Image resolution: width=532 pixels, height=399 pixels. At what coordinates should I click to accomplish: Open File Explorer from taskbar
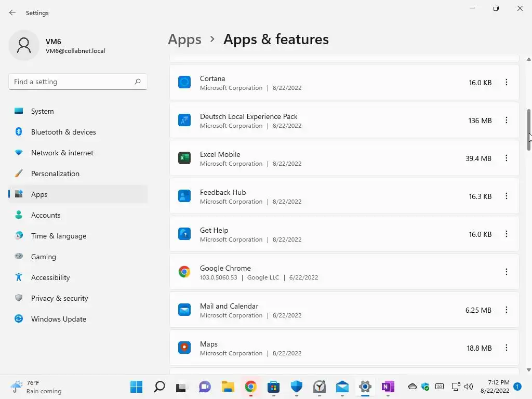[228, 387]
